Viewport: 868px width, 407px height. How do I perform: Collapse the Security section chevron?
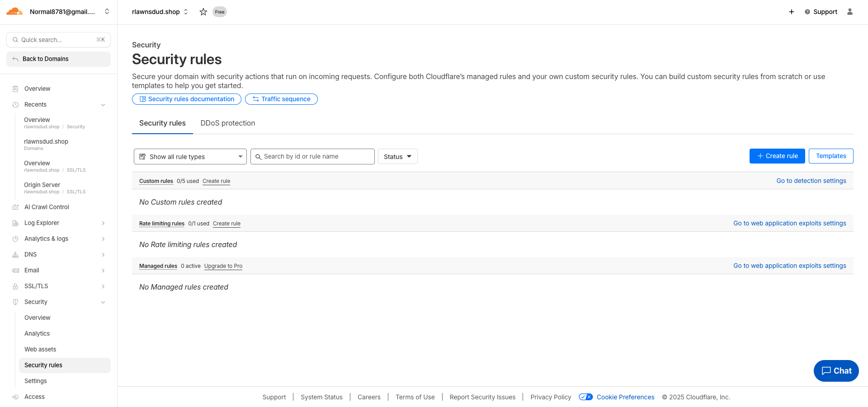click(103, 302)
